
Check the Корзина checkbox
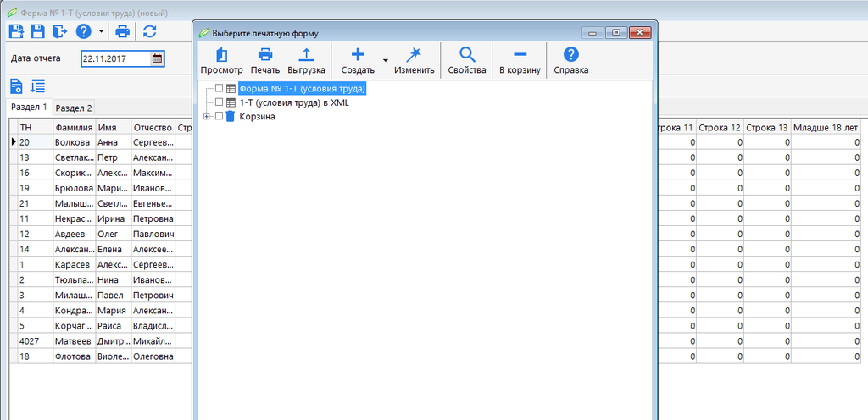pos(220,116)
